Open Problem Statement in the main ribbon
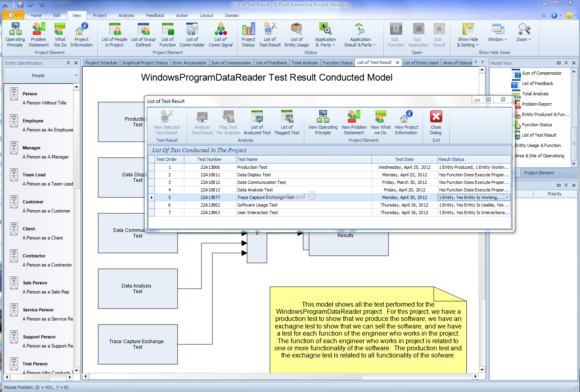Screen dimensions: 580x392 (39, 35)
